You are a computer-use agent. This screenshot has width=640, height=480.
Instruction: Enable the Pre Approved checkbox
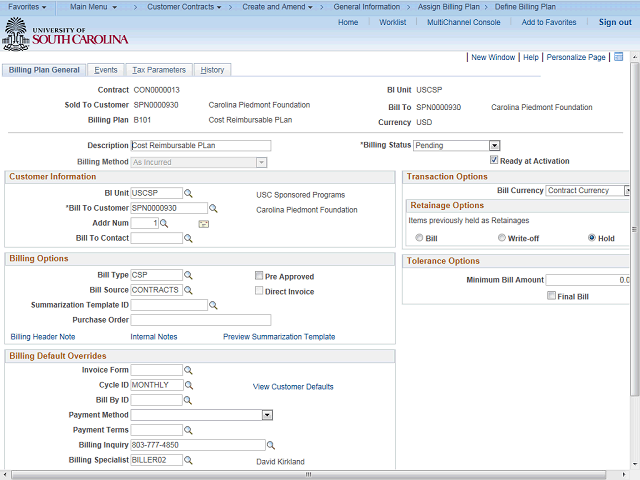pos(259,276)
